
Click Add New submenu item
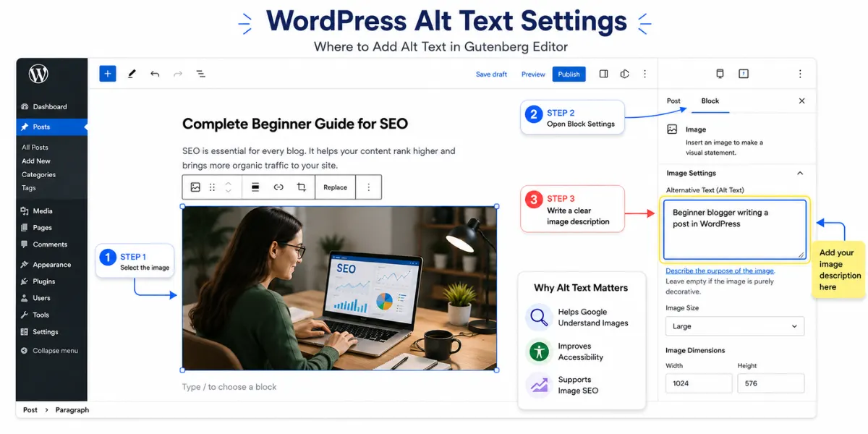tap(36, 161)
